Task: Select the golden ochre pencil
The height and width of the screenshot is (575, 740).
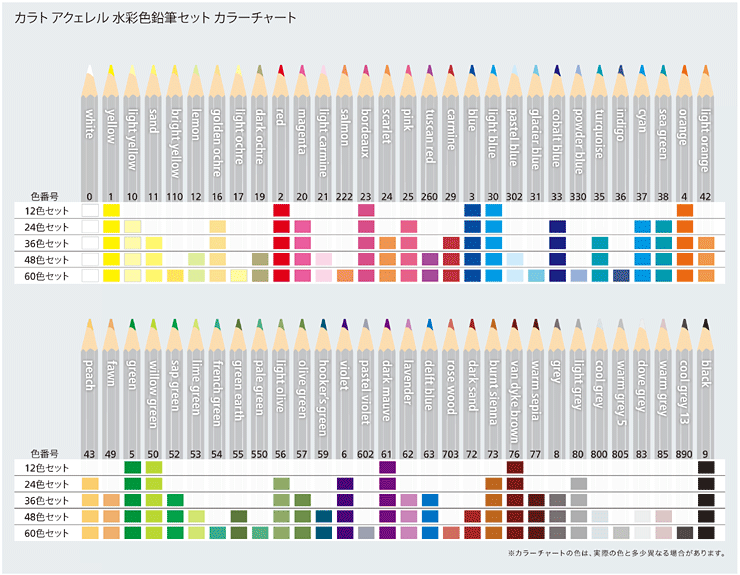Action: [217, 130]
